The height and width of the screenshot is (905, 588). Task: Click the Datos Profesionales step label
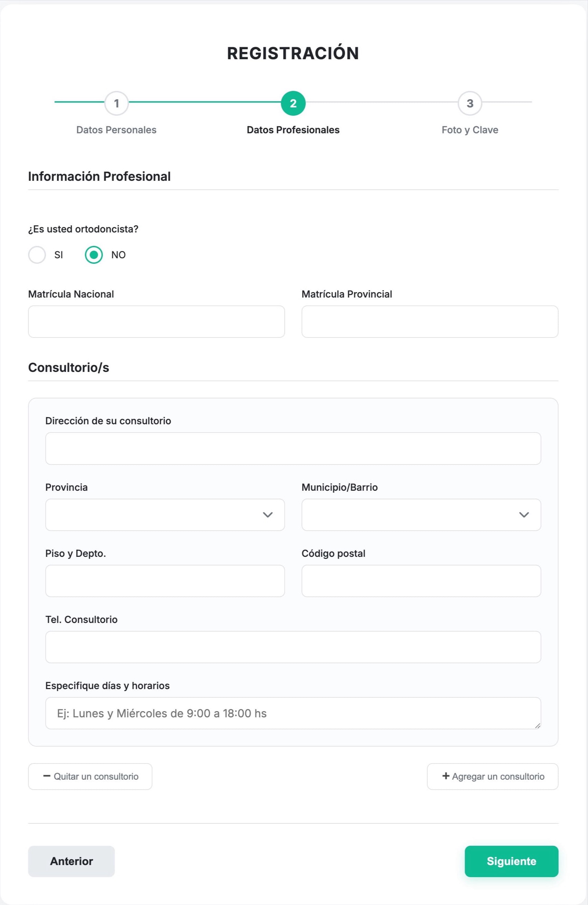point(293,130)
